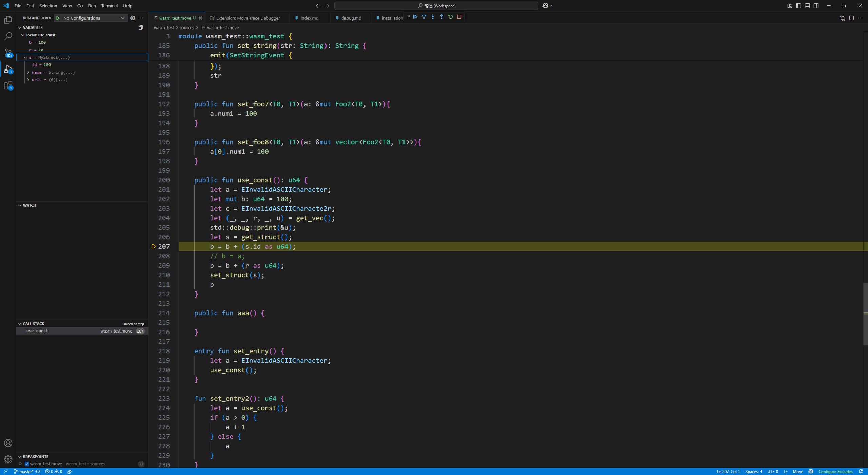Open the Search view in activity bar
Screen dimensions: 868x475
tap(8, 36)
